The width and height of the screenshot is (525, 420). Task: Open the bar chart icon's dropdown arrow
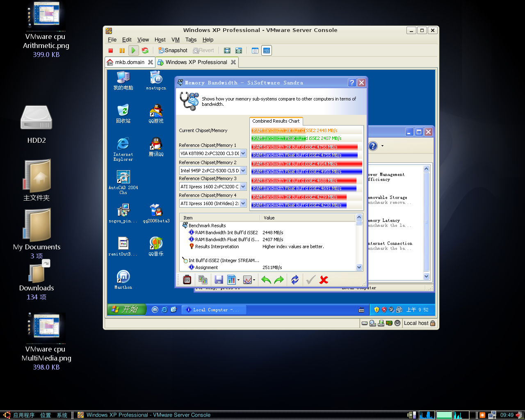[238, 280]
